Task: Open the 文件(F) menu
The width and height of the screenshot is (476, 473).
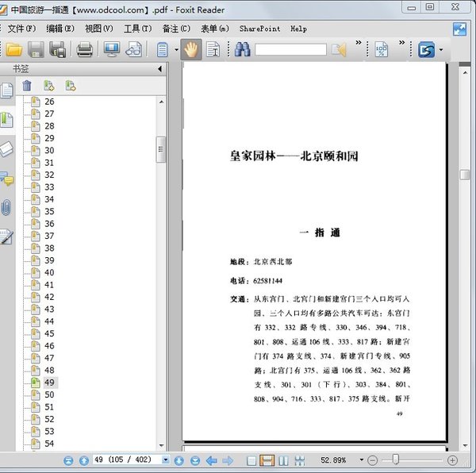Action: tap(21, 29)
